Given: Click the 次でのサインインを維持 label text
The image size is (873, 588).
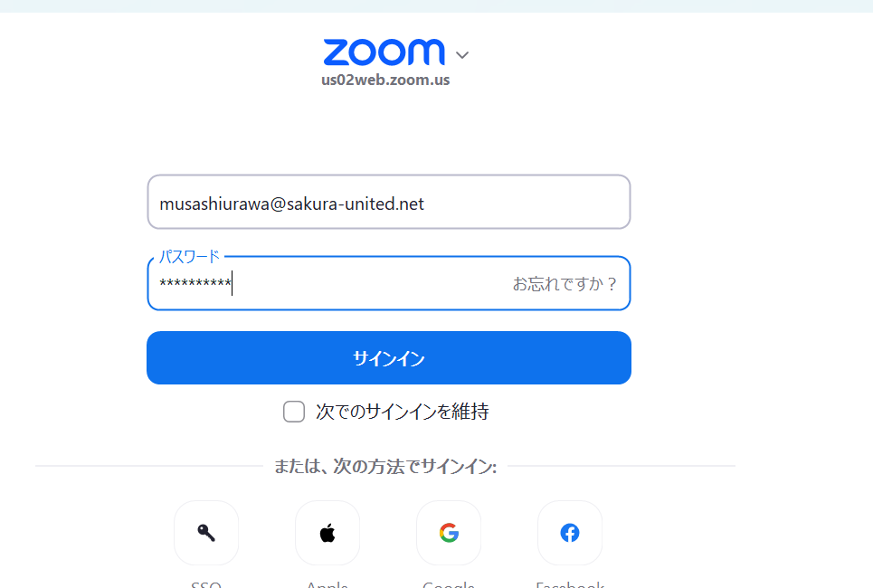Looking at the screenshot, I should [x=402, y=412].
